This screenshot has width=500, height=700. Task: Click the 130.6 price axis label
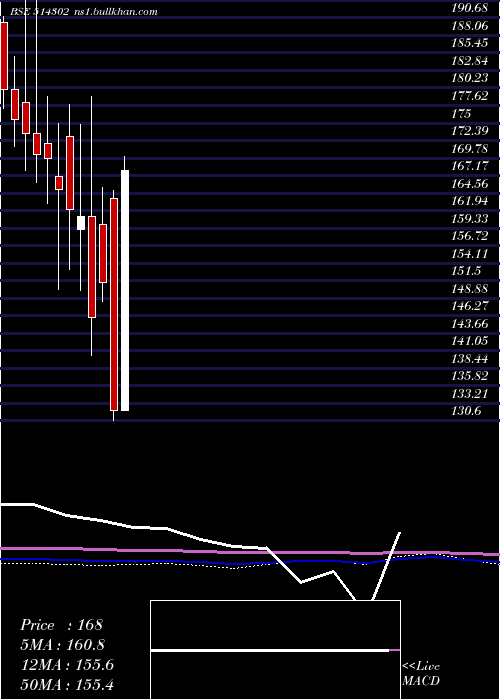(466, 411)
